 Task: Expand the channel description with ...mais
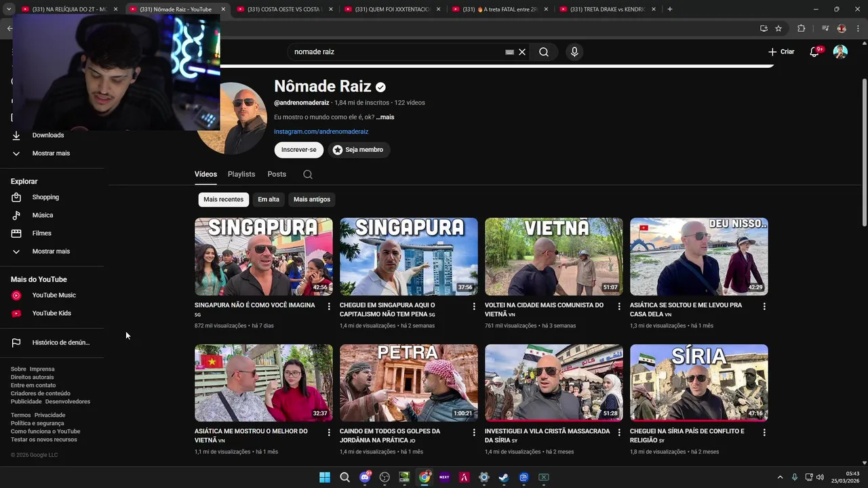click(385, 117)
